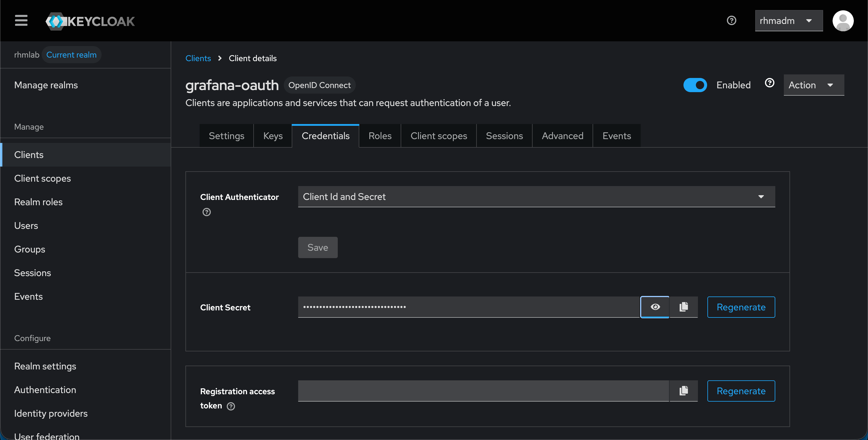
Task: Open Realm roles in sidebar
Action: tap(38, 202)
